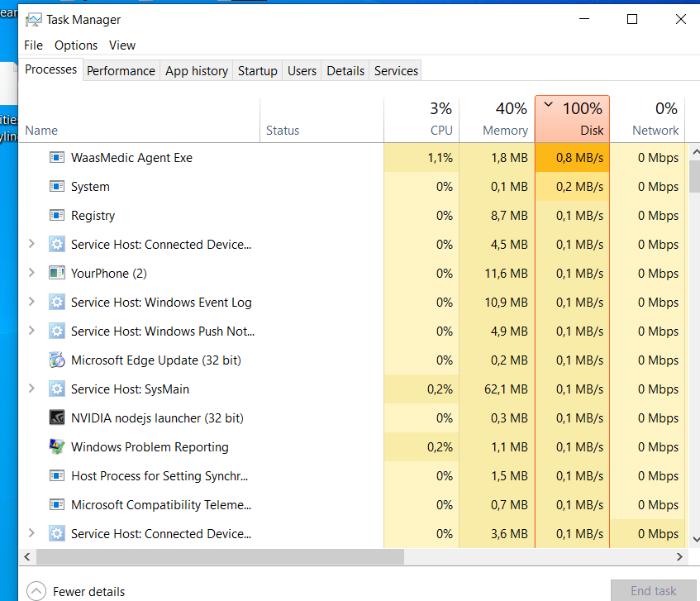Maximize the Task Manager window

click(x=631, y=19)
